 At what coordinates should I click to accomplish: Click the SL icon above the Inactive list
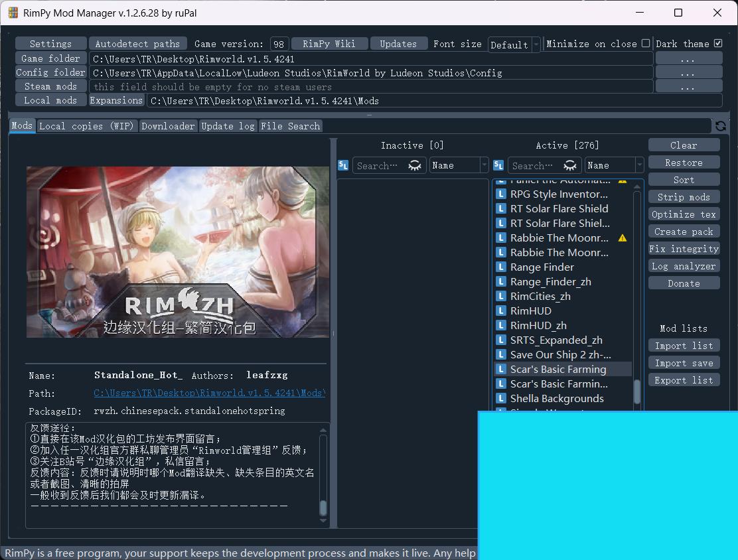point(343,165)
